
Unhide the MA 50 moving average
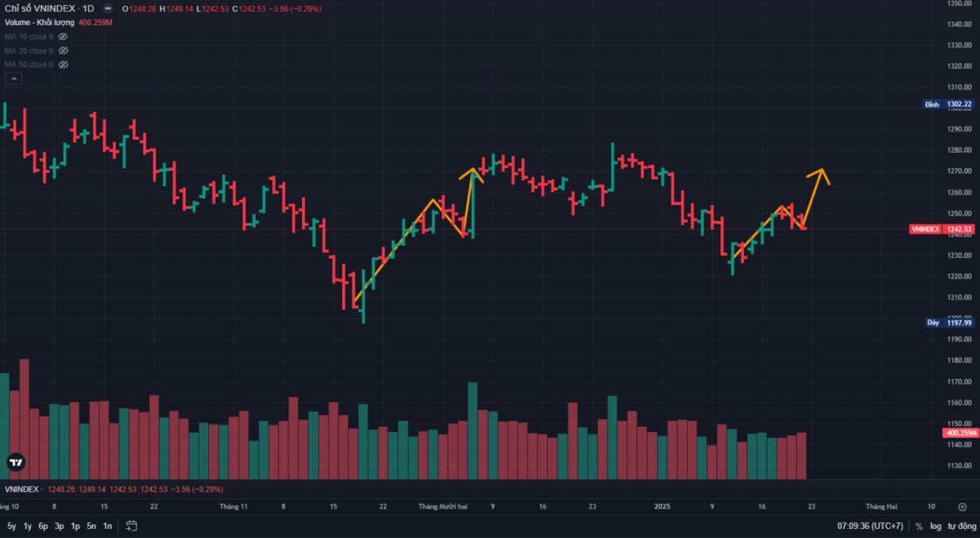click(x=63, y=64)
